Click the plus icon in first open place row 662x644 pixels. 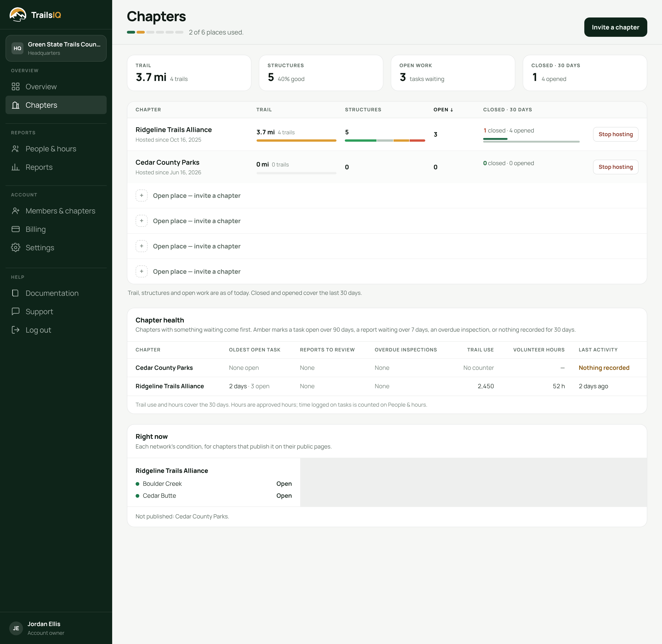(x=142, y=195)
